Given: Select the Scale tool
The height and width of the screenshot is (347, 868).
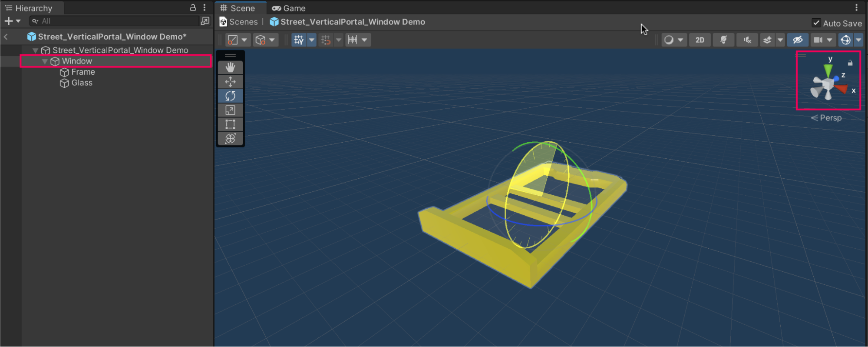Looking at the screenshot, I should 230,110.
